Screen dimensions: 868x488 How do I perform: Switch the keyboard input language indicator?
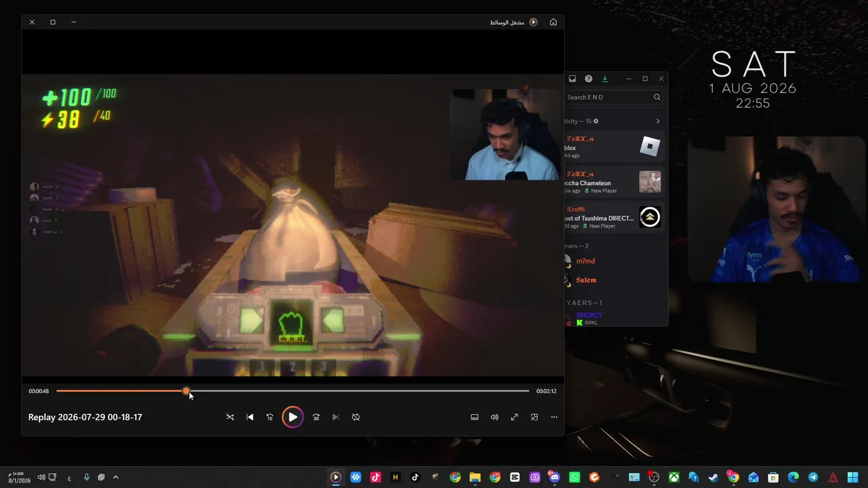point(69,478)
